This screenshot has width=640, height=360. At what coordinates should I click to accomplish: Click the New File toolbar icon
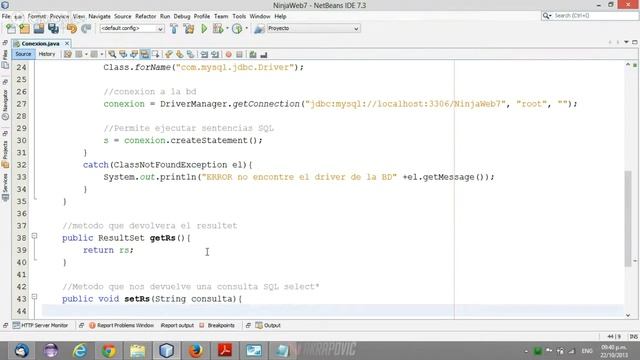[x=11, y=29]
